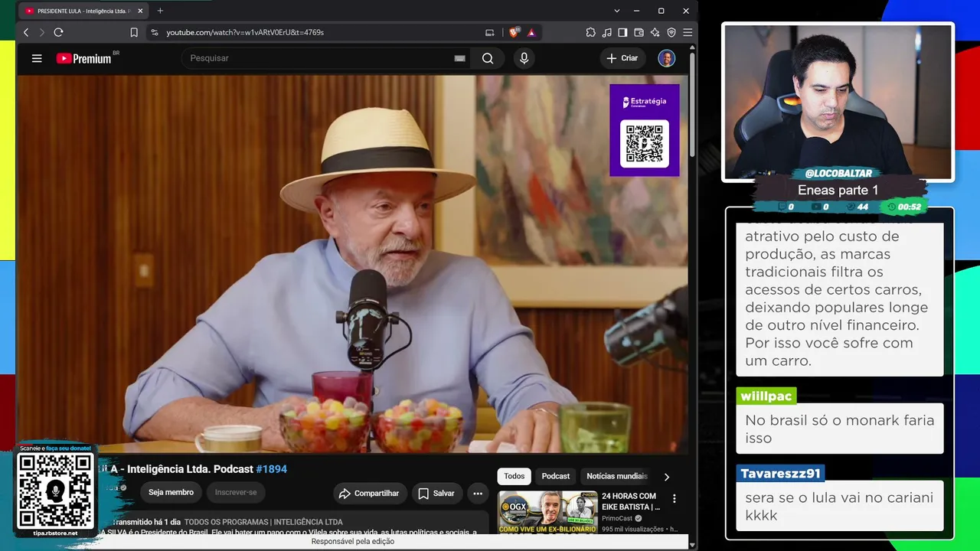The image size is (980, 551).
Task: Open the media playlist music-note icon
Action: 607,32
